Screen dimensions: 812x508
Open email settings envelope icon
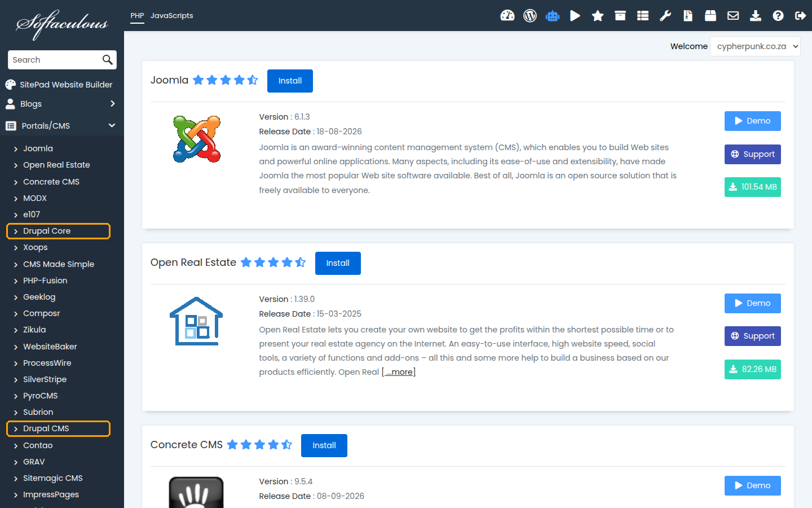[733, 16]
